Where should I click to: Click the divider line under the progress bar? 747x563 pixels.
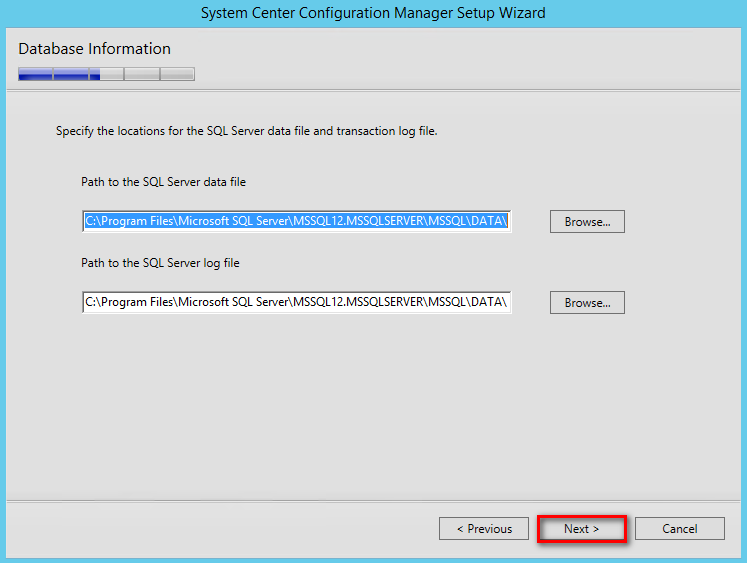coord(374,90)
